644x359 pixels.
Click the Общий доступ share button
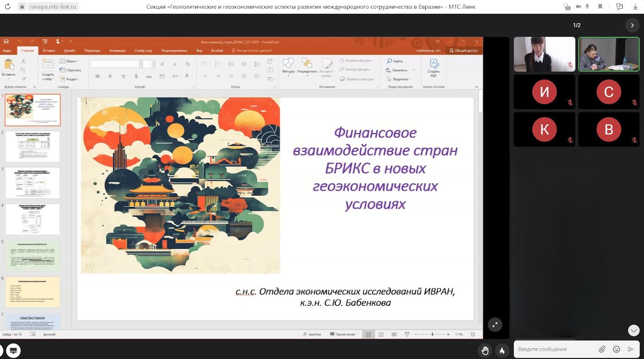463,50
